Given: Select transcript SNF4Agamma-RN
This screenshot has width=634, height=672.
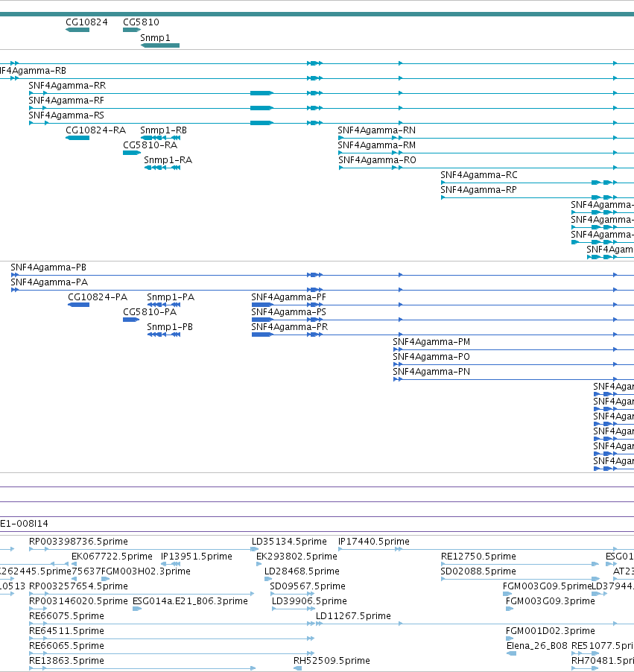Looking at the screenshot, I should pyautogui.click(x=376, y=130).
